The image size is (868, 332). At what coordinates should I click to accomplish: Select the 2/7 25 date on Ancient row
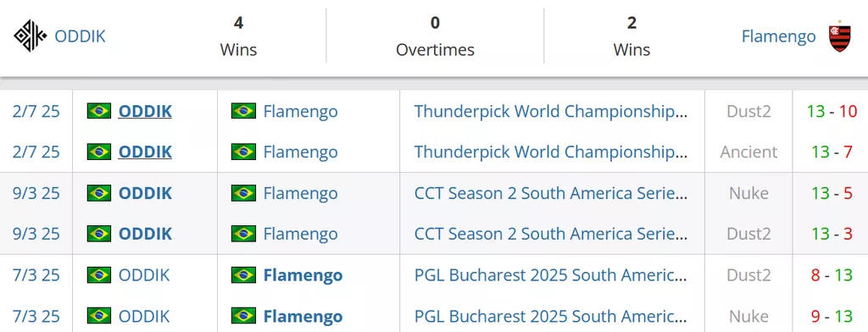coord(36,152)
